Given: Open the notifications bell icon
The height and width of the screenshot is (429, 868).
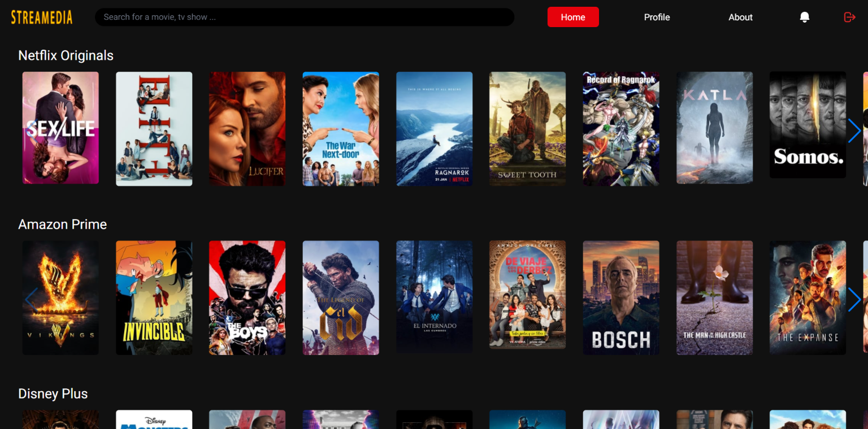Looking at the screenshot, I should tap(805, 17).
